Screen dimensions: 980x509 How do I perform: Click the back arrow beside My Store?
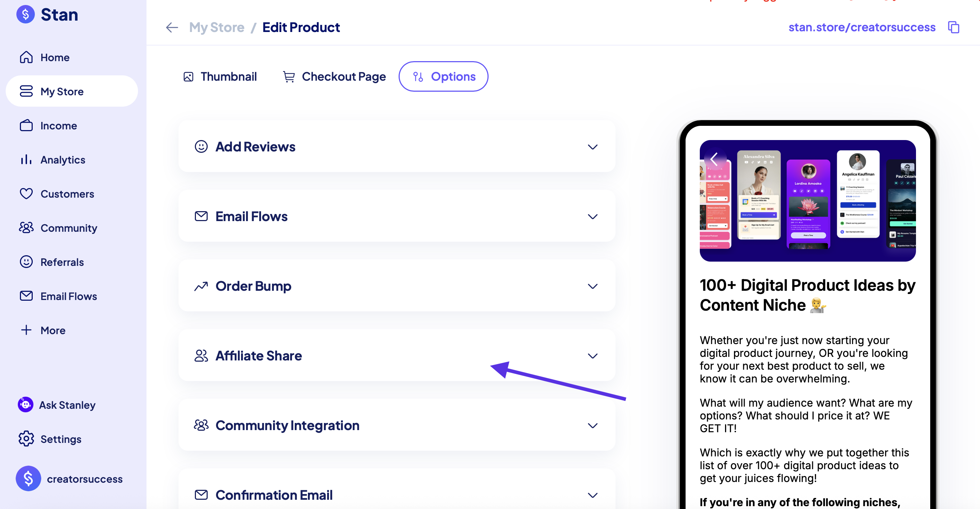pos(172,27)
